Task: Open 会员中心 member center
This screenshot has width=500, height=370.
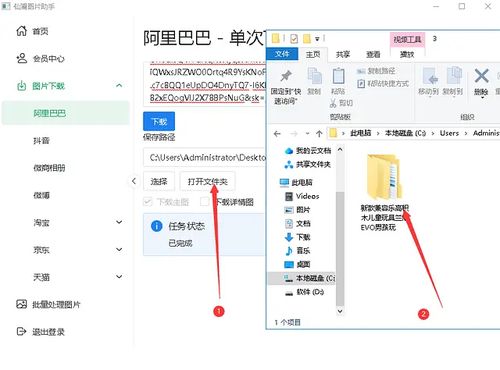Action: [40, 59]
